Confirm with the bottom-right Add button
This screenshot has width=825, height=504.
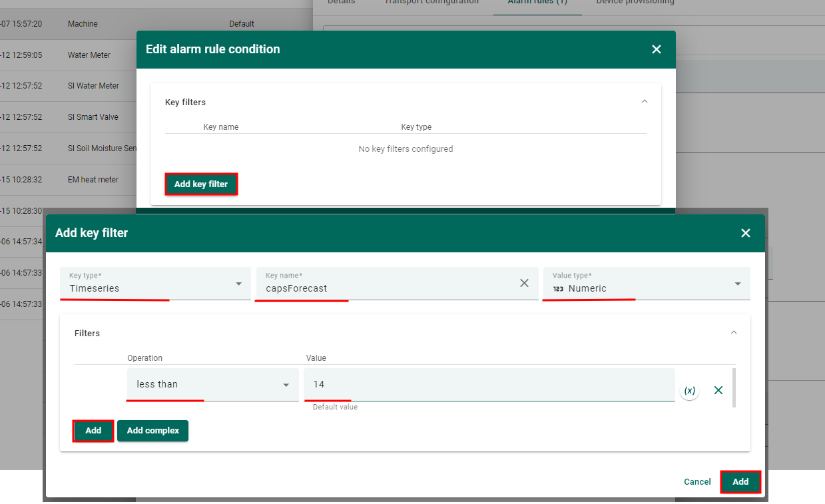tap(740, 482)
